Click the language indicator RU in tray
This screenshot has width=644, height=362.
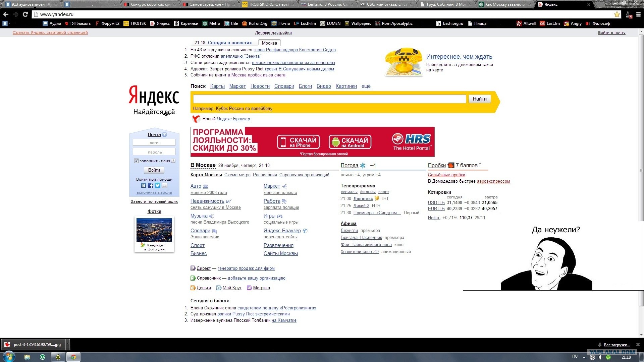(x=575, y=356)
